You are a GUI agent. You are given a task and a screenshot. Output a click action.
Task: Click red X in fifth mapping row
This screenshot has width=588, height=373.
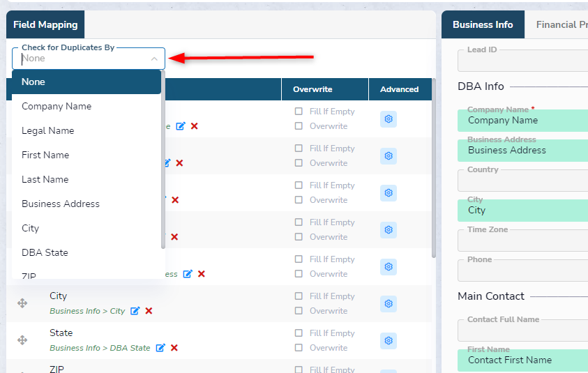click(202, 274)
